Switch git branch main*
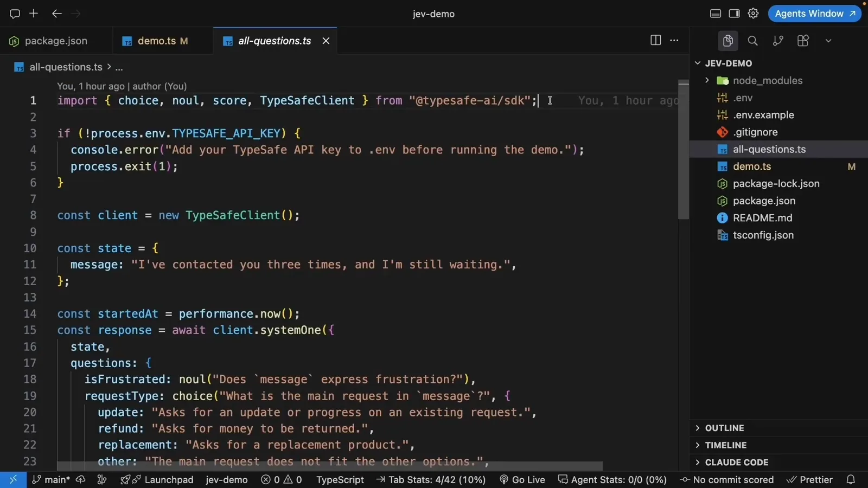868x488 pixels. click(x=51, y=480)
